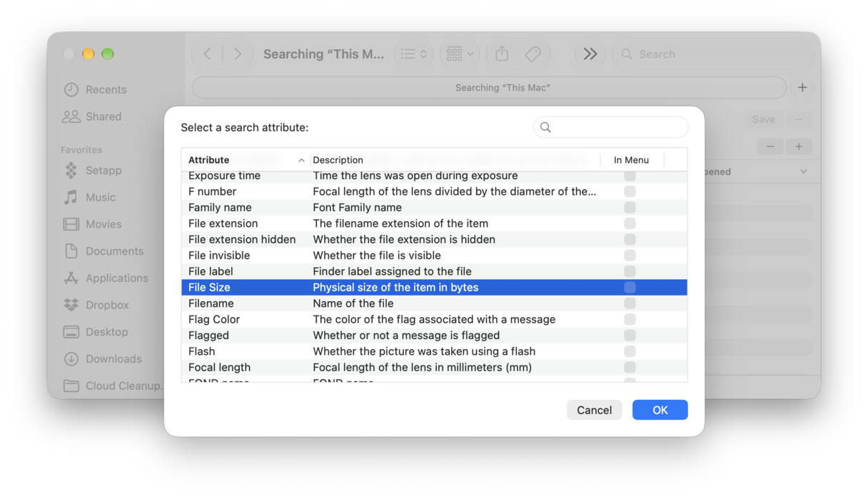Click the In Menu column header
The width and height of the screenshot is (868, 499).
click(632, 160)
